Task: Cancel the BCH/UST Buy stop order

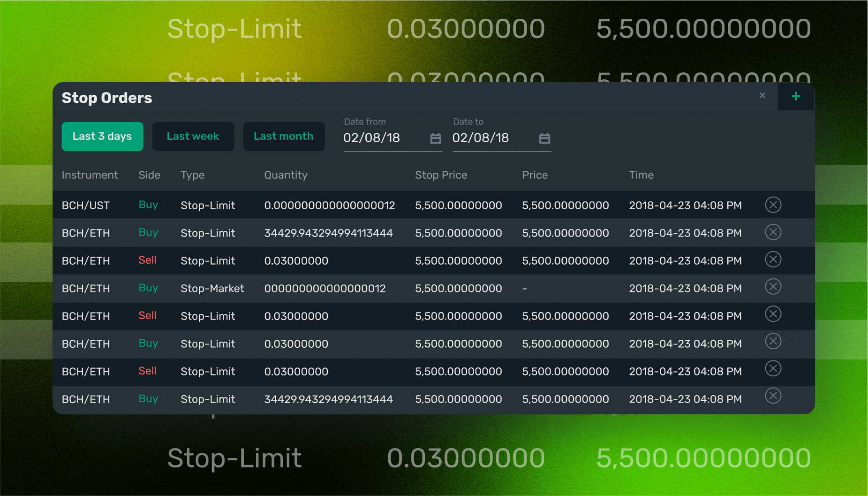Action: point(773,205)
